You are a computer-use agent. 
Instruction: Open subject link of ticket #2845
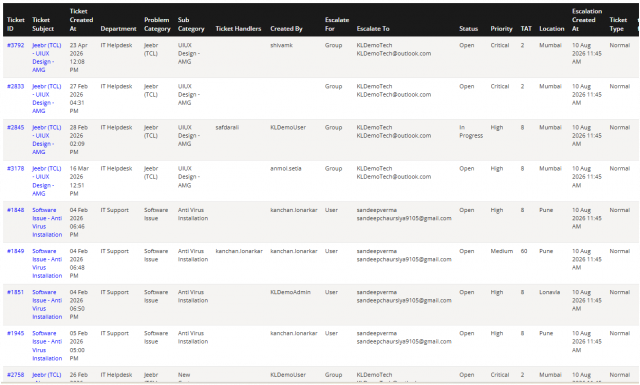(x=47, y=140)
